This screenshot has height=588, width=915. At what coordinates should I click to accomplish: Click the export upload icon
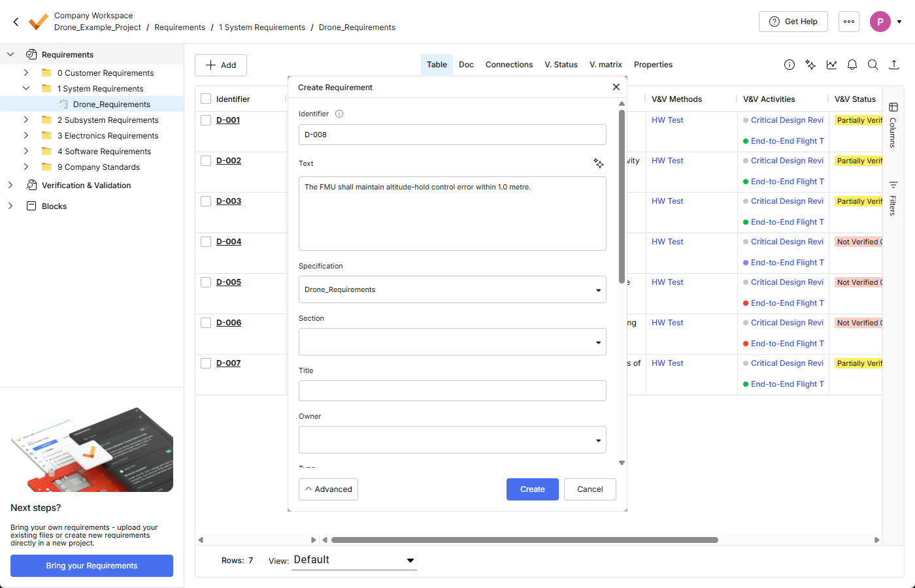(894, 65)
